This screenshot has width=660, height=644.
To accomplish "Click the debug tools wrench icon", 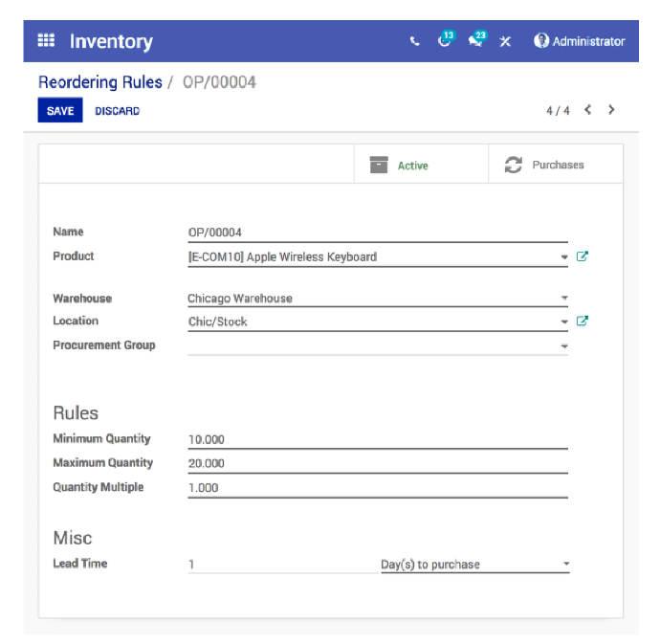I will pyautogui.click(x=506, y=42).
